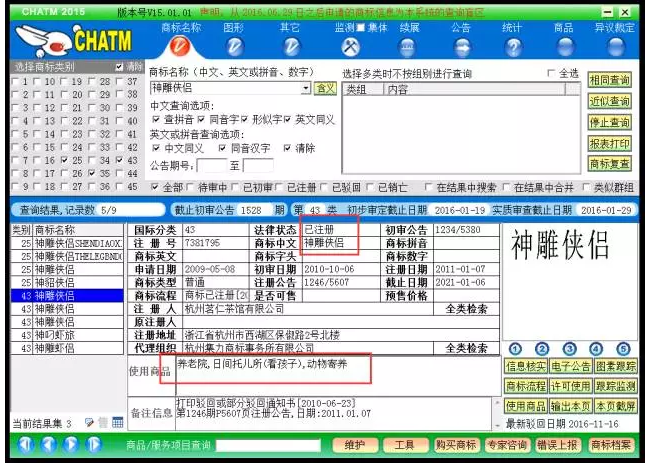Click the 近似查询 button

click(x=609, y=101)
